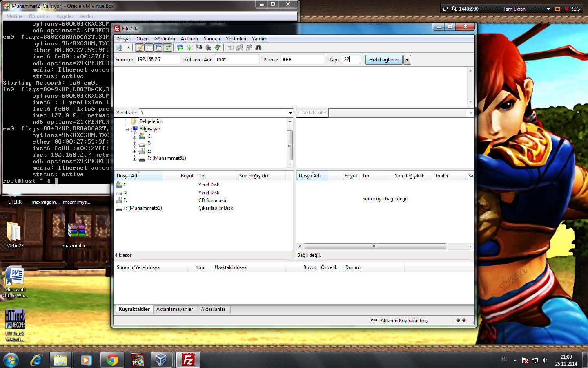
Task: Cancel the current operation in FileZilla toolbar
Action: point(199,47)
